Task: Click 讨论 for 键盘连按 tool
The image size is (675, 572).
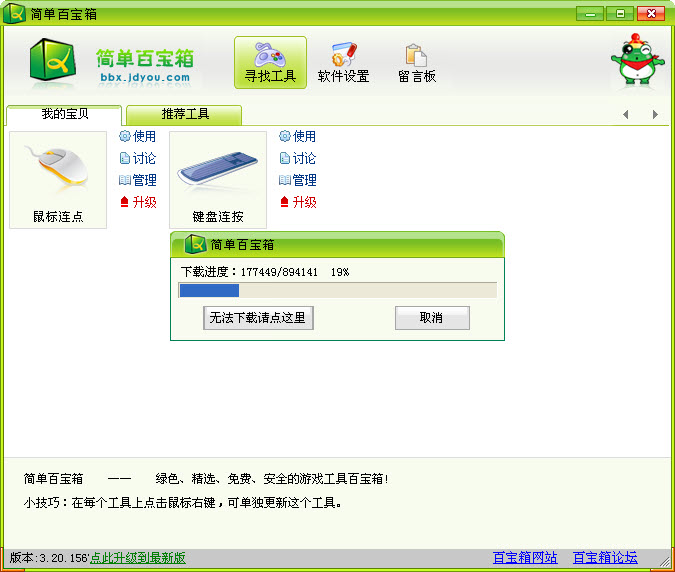Action: coord(298,158)
